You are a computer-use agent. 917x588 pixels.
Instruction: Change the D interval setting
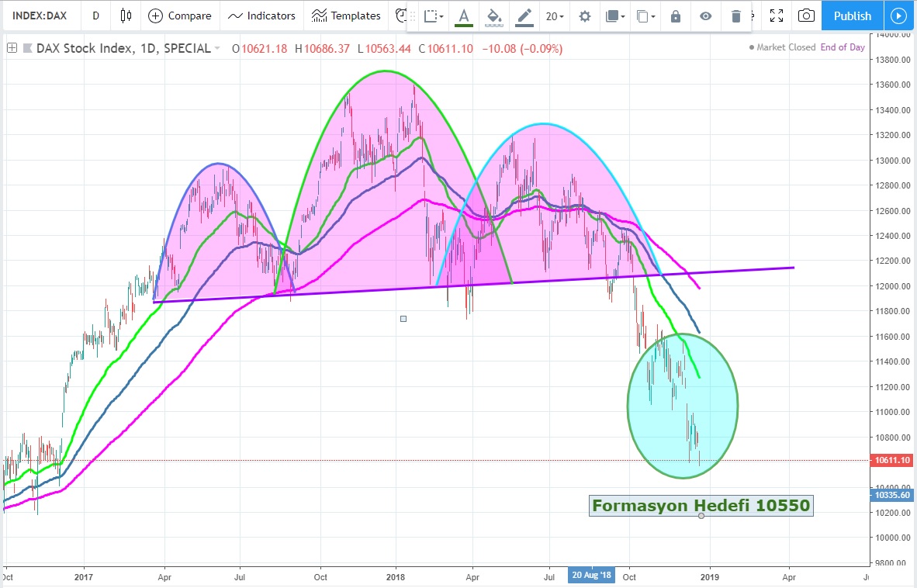click(95, 16)
